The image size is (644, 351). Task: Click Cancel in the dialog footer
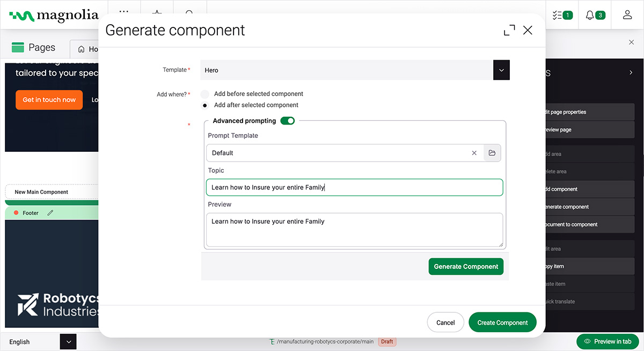445,323
